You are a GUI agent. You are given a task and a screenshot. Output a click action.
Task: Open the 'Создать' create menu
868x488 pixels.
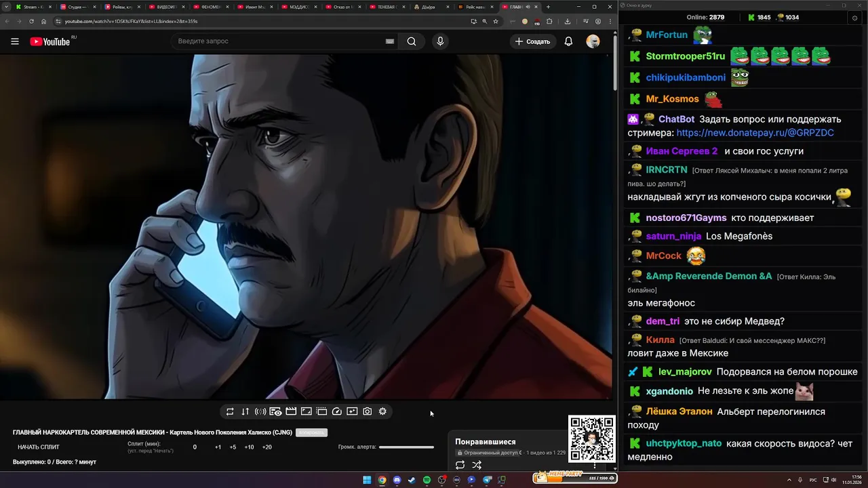(x=533, y=41)
